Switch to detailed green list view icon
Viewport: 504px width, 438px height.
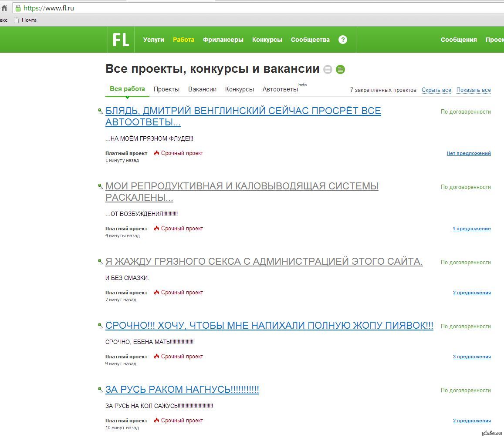340,69
